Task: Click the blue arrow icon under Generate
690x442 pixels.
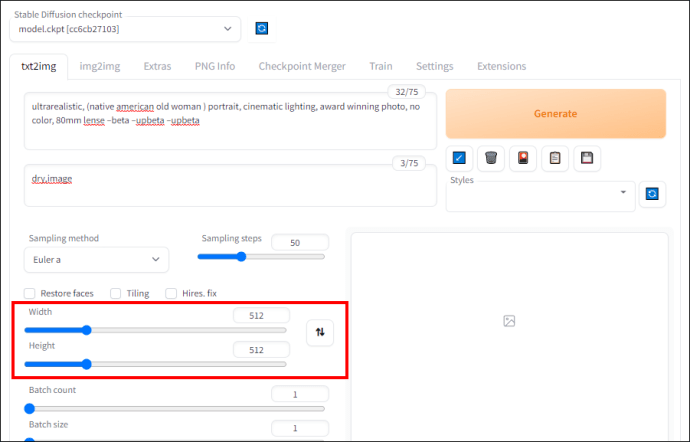Action: pyautogui.click(x=459, y=158)
